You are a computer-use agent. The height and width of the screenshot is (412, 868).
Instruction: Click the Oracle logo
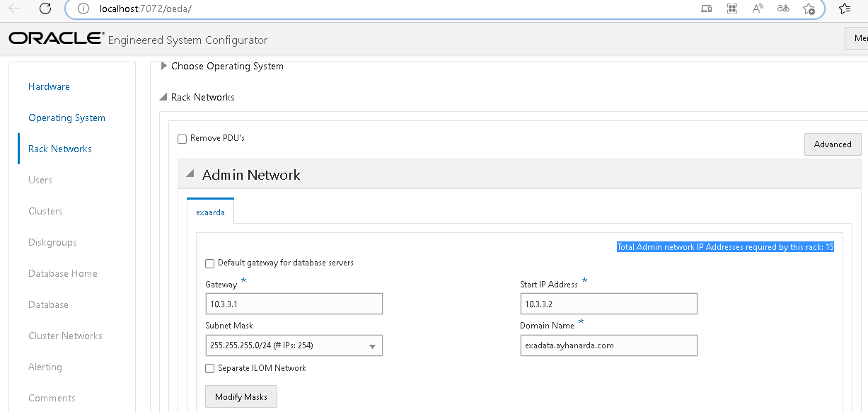click(x=56, y=38)
